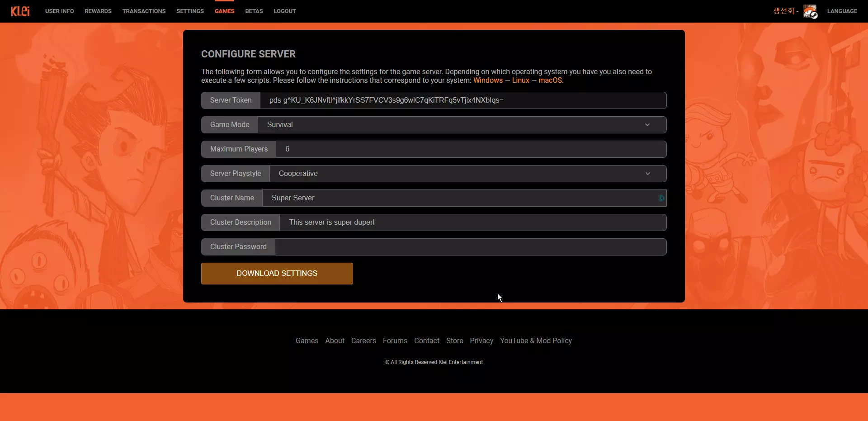Expand the Game Mode dropdown
The height and width of the screenshot is (421, 868).
tap(462, 125)
